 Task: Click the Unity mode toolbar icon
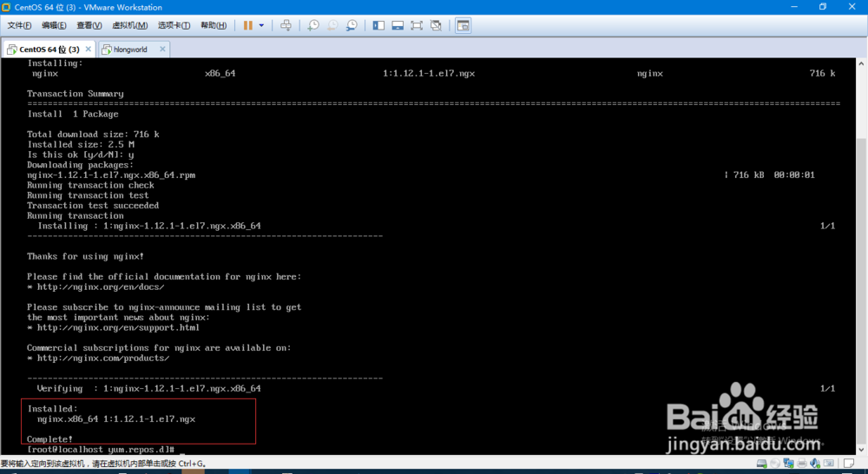(x=437, y=25)
